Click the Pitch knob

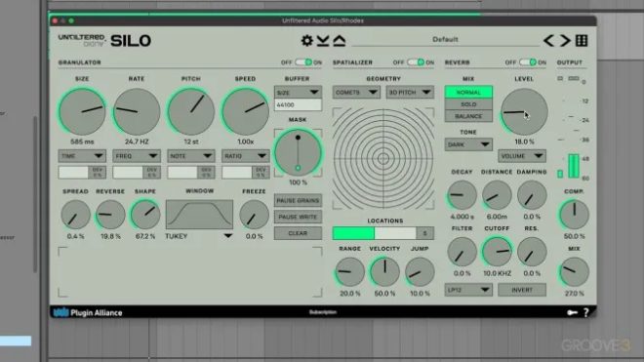coord(191,112)
